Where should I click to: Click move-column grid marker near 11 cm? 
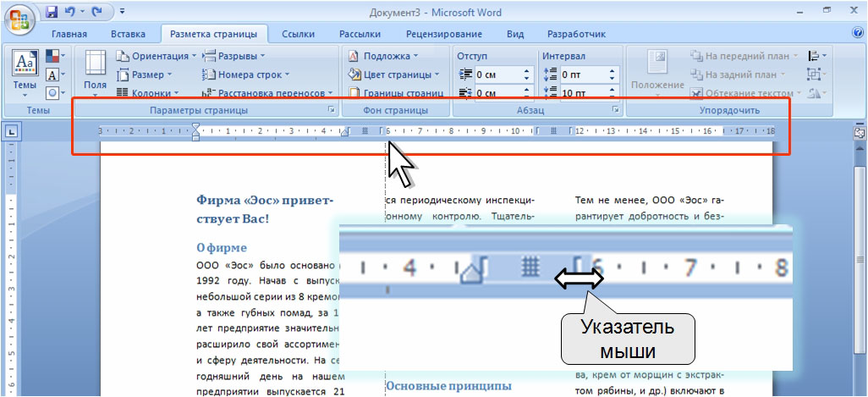(x=553, y=131)
